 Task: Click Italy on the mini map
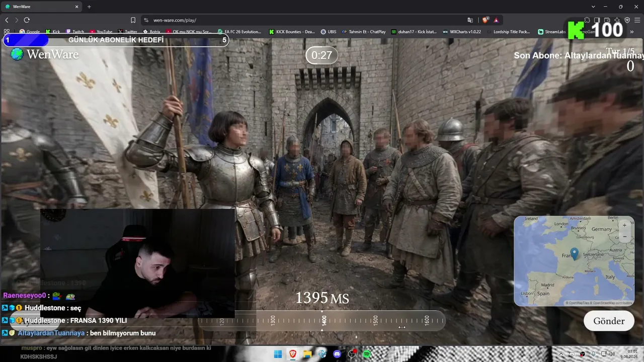pos(610,277)
